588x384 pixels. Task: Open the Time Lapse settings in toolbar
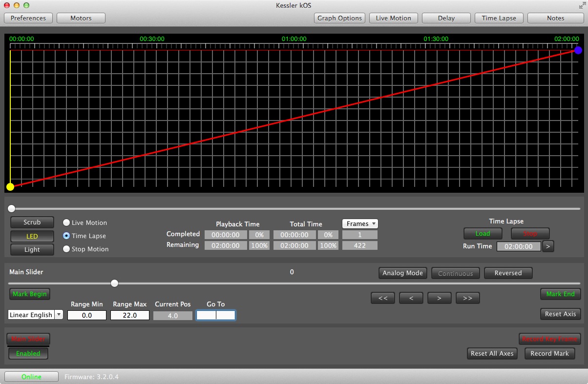pos(499,18)
